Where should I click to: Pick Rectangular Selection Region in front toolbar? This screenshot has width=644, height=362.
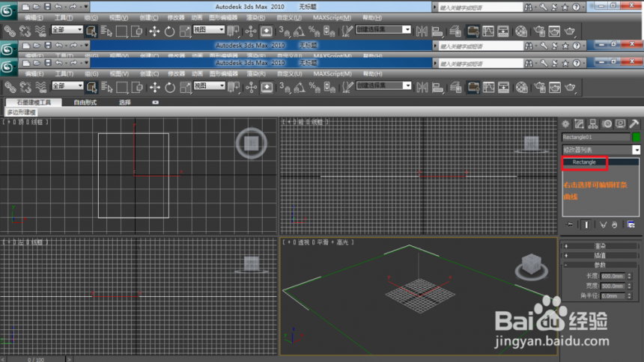tap(122, 88)
